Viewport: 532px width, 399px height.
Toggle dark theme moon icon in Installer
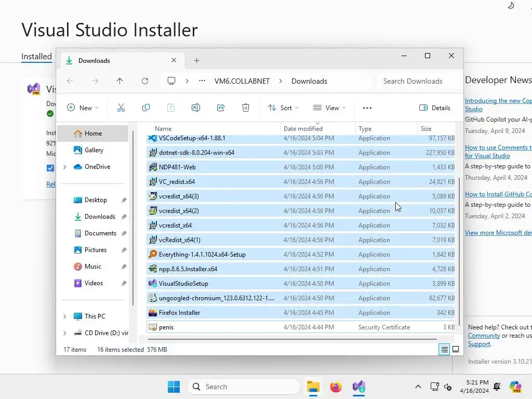click(x=511, y=5)
